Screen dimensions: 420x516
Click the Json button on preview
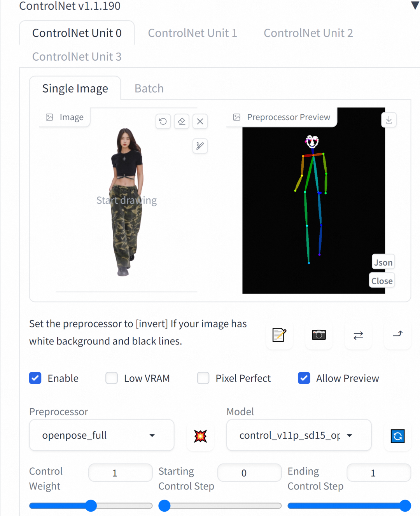[x=383, y=262]
